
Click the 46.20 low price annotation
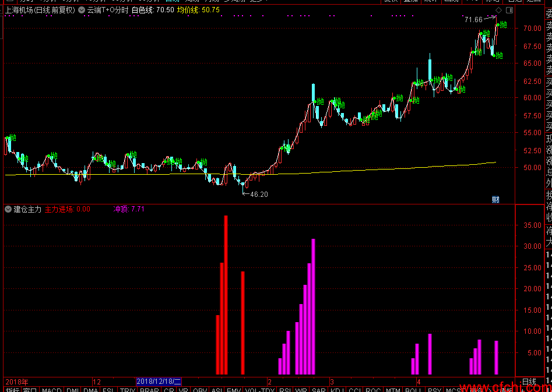pyautogui.click(x=259, y=194)
